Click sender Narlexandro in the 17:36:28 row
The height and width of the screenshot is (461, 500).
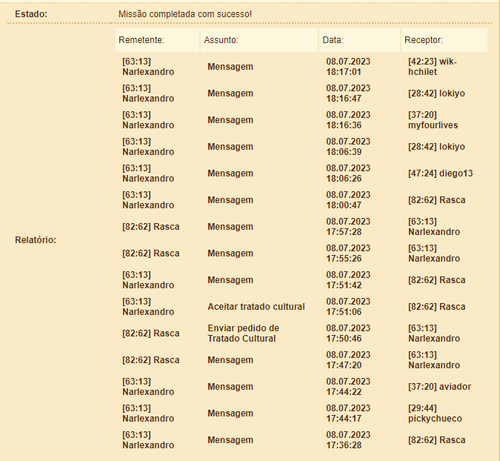pyautogui.click(x=148, y=440)
